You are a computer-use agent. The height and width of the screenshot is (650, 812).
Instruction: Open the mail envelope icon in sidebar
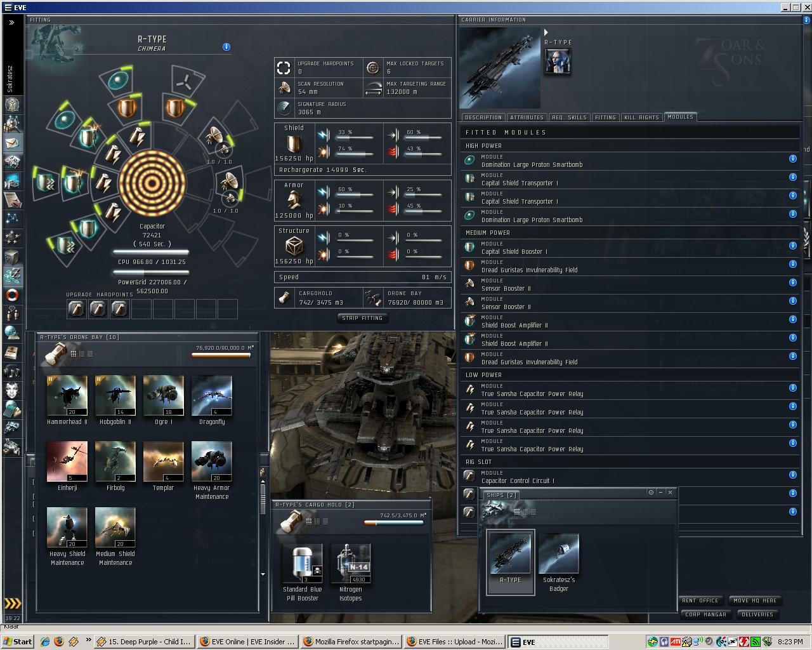tap(12, 143)
